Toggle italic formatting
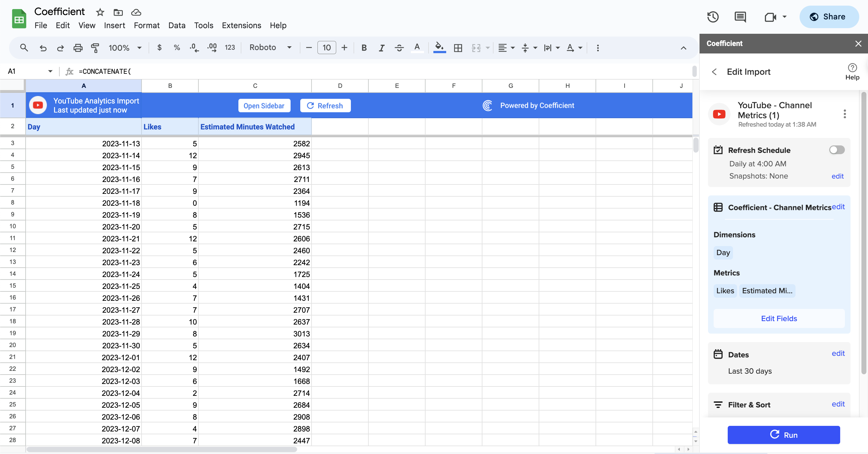 (x=382, y=48)
